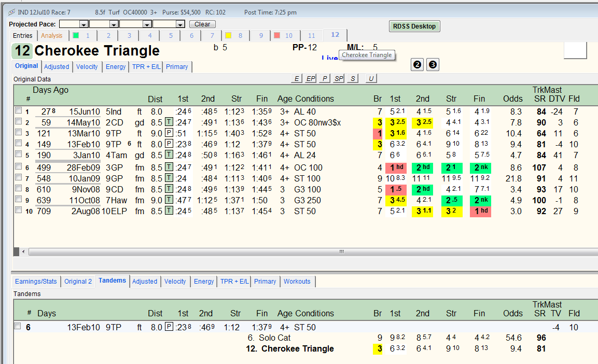
Task: Open upper Velocity tab
Action: (x=87, y=67)
